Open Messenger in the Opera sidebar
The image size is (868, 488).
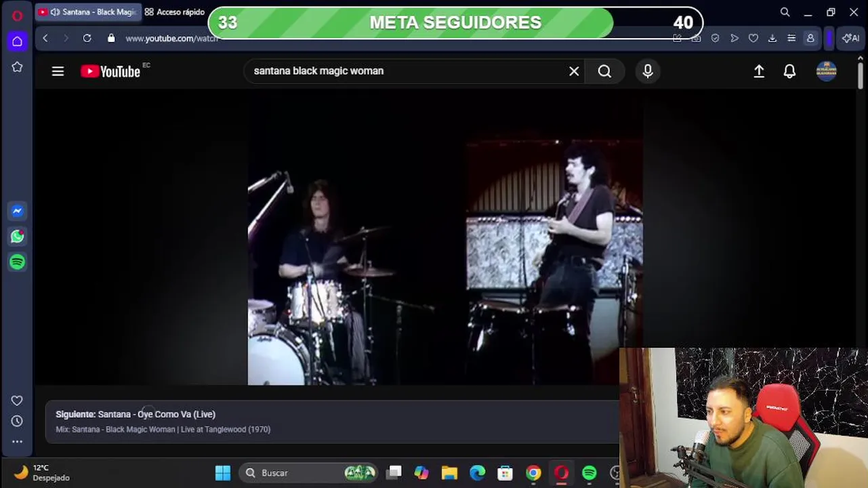(17, 211)
